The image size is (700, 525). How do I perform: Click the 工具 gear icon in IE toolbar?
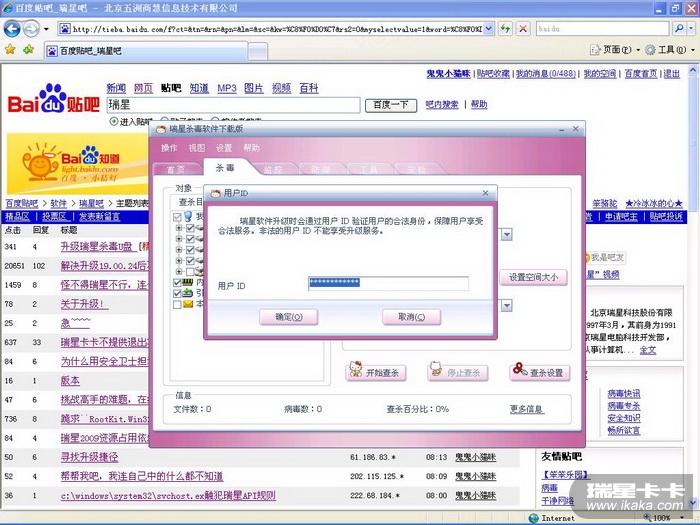650,50
